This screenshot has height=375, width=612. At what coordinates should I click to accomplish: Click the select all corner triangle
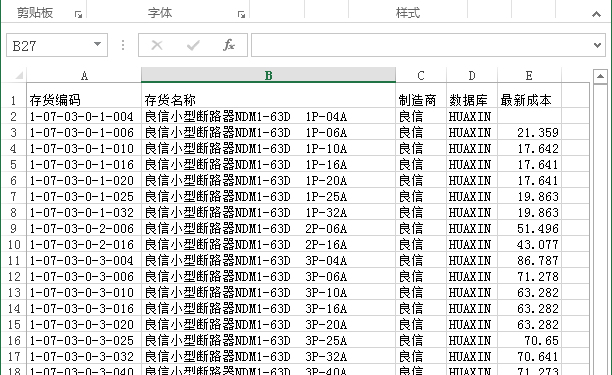tap(18, 75)
